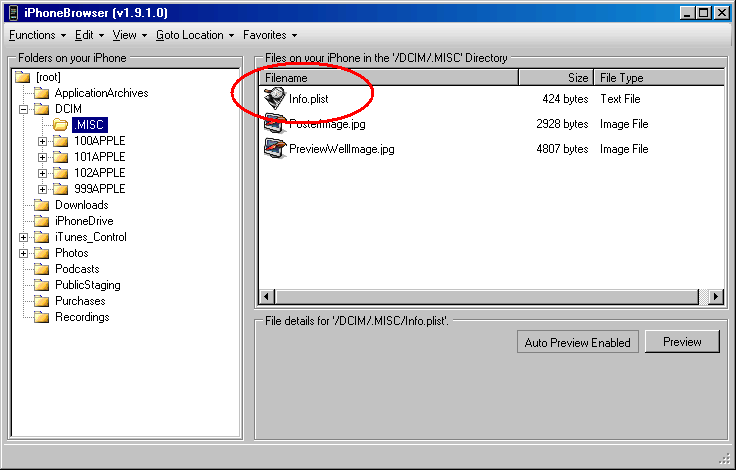Click the PublicStaging folder icon

41,285
